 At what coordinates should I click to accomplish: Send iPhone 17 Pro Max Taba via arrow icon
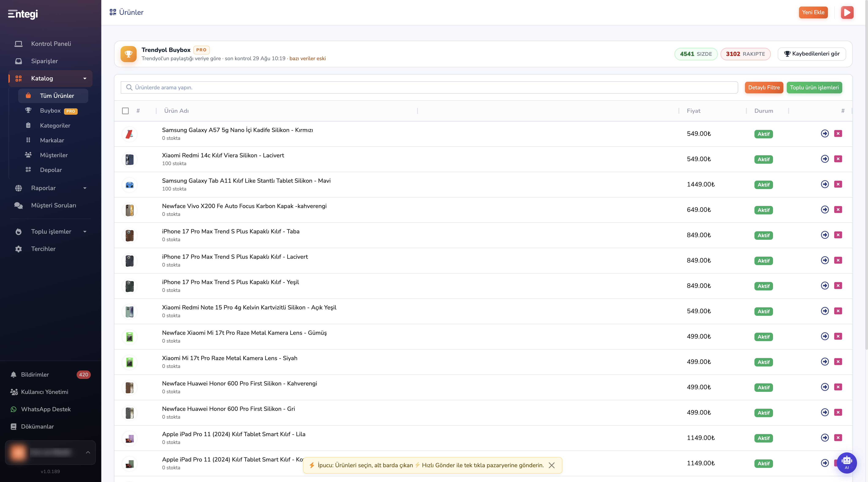pos(825,235)
